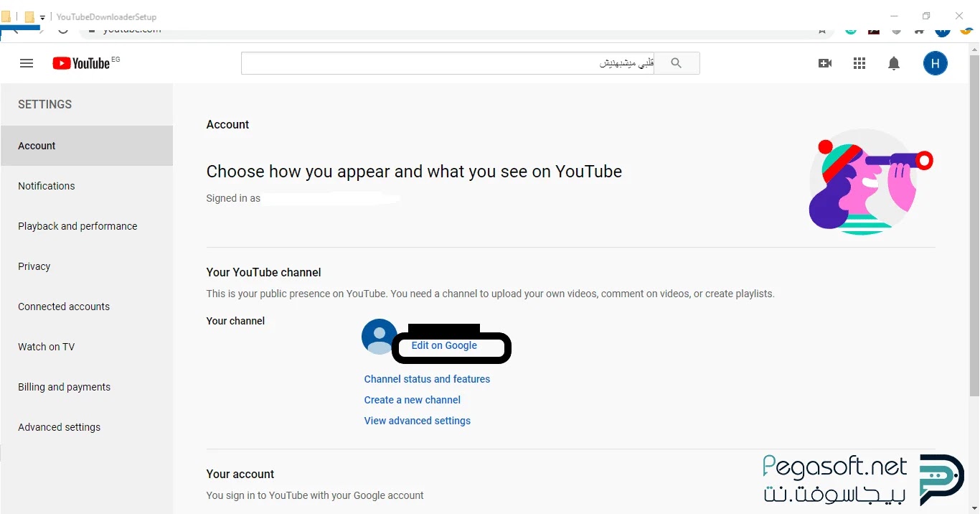This screenshot has width=980, height=514.
Task: Click the 'Your YouTube channel' heading
Action: click(x=263, y=272)
